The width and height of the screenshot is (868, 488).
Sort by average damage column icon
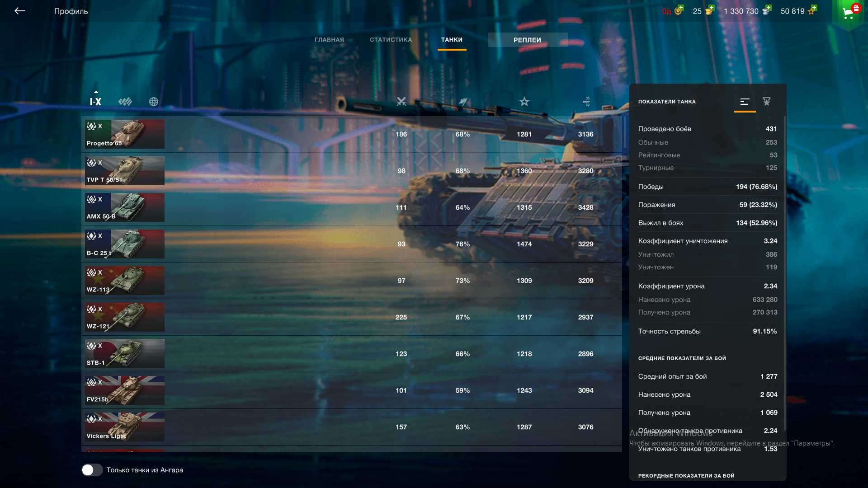tap(586, 101)
